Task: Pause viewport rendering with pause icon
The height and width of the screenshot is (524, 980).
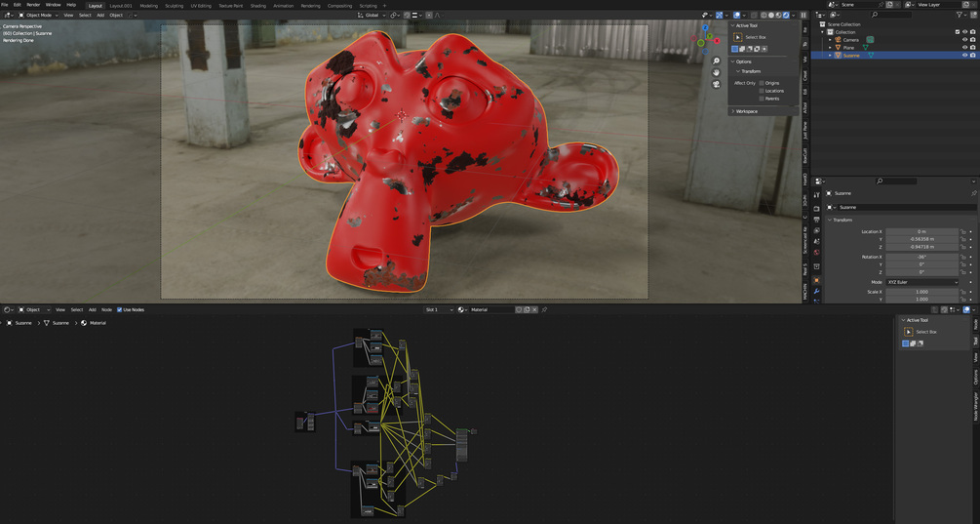Action: pyautogui.click(x=804, y=15)
